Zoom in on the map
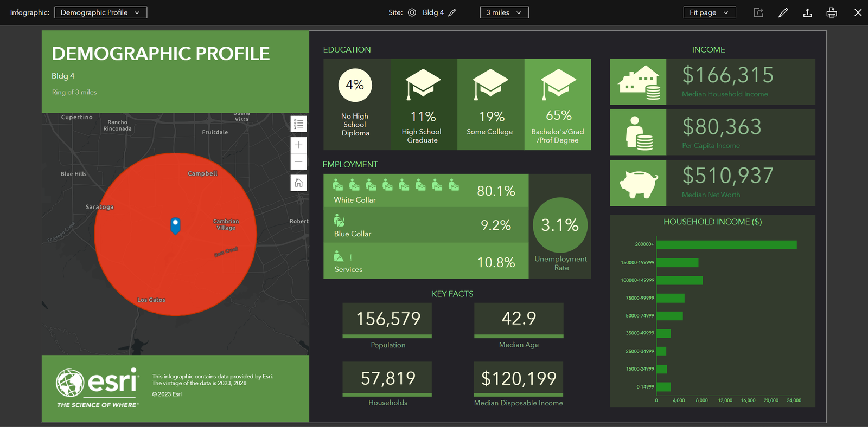 (x=298, y=145)
